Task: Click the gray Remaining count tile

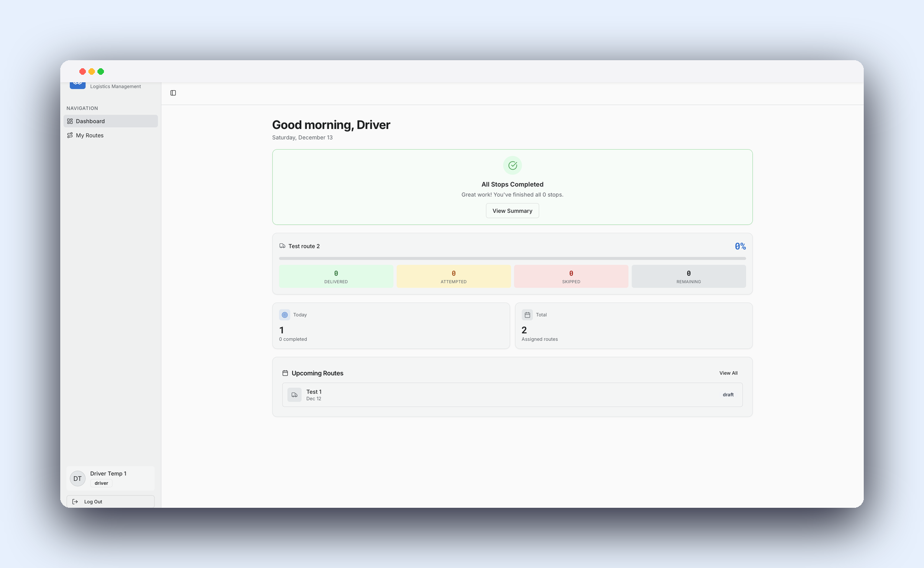Action: [688, 276]
